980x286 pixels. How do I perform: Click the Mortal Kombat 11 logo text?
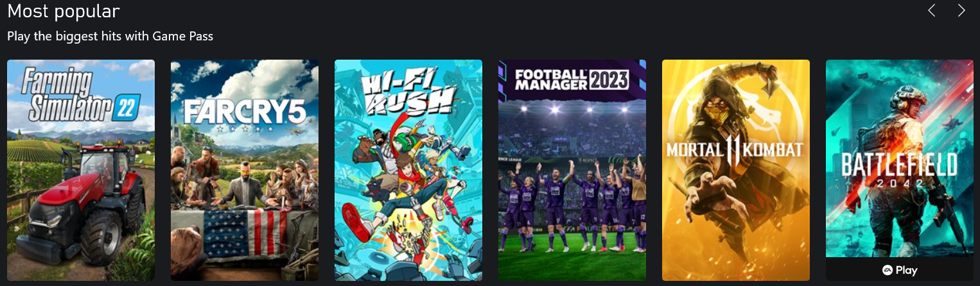[x=735, y=150]
